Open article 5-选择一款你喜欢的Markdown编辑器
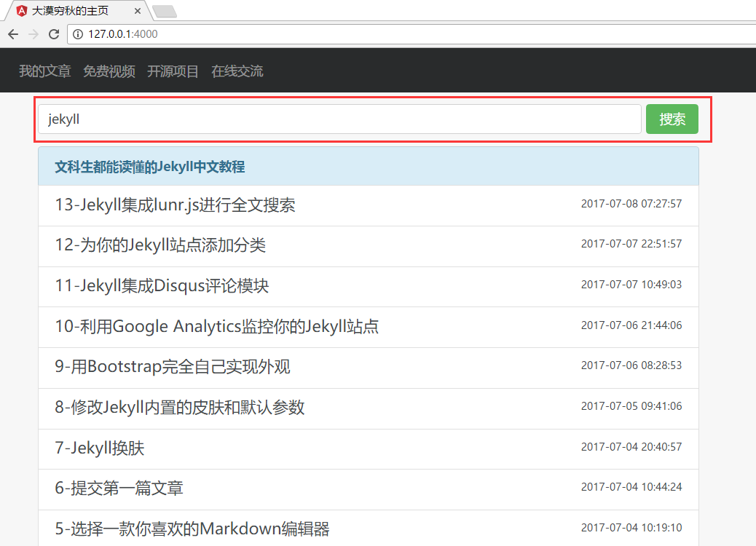756x546 pixels. [192, 529]
